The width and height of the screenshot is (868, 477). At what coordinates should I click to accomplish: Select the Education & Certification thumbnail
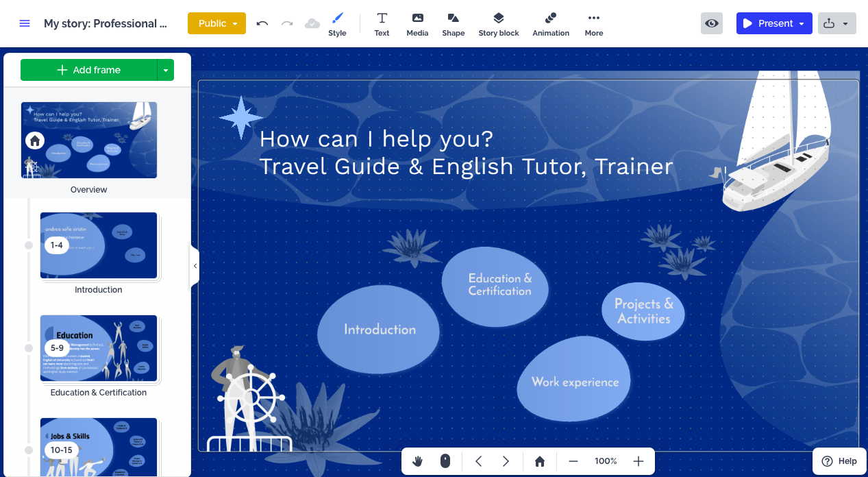(x=99, y=348)
